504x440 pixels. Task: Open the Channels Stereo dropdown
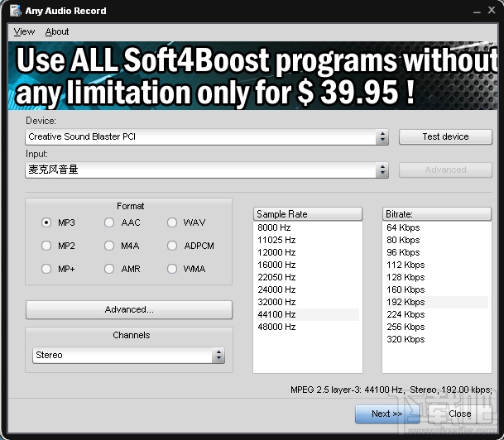point(128,355)
